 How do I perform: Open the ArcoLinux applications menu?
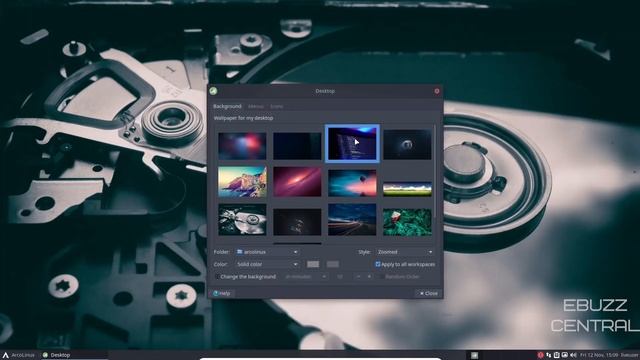pos(19,355)
